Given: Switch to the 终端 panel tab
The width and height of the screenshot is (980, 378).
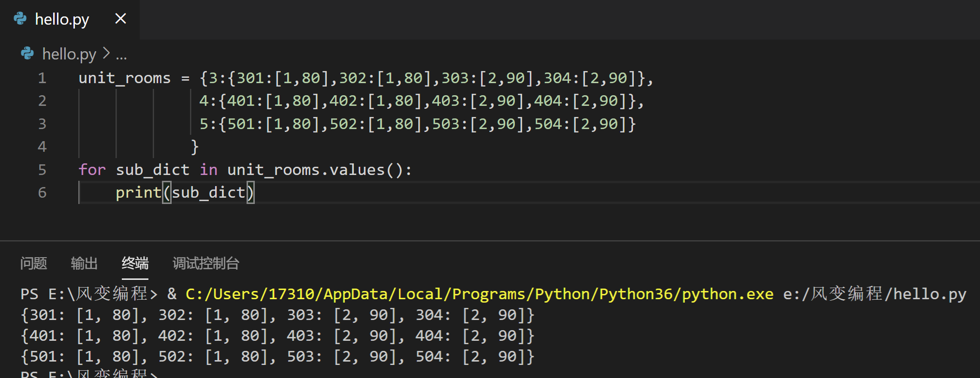Looking at the screenshot, I should (135, 263).
